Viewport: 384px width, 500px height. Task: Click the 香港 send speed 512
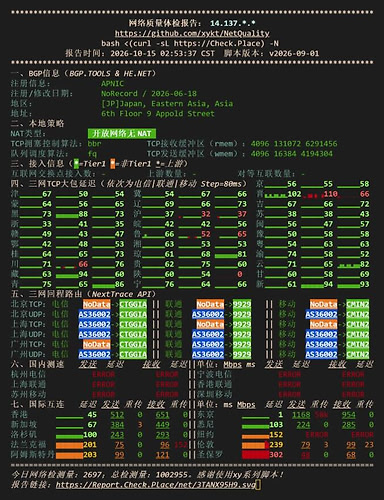tap(117, 415)
